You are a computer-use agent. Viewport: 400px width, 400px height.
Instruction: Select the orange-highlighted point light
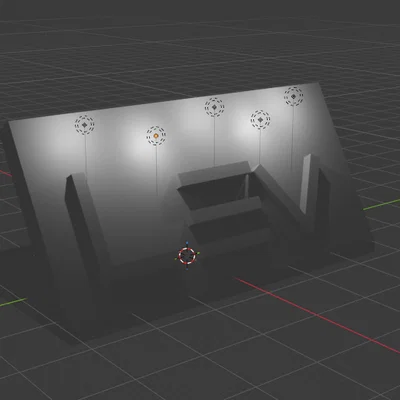(156, 136)
